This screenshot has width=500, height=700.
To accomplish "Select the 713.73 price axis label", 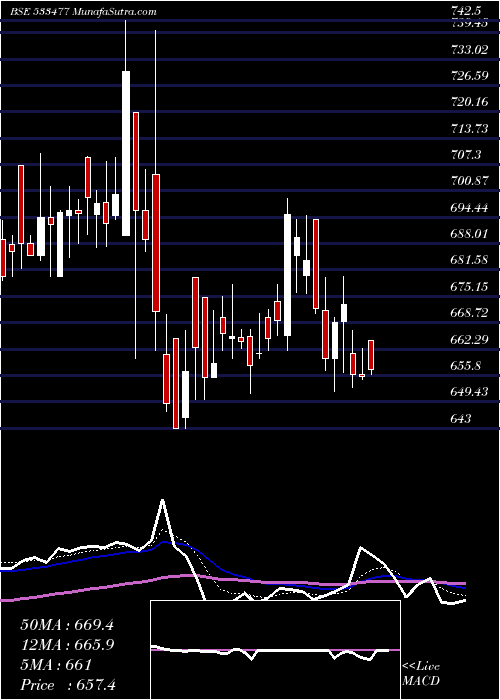I will tap(469, 129).
